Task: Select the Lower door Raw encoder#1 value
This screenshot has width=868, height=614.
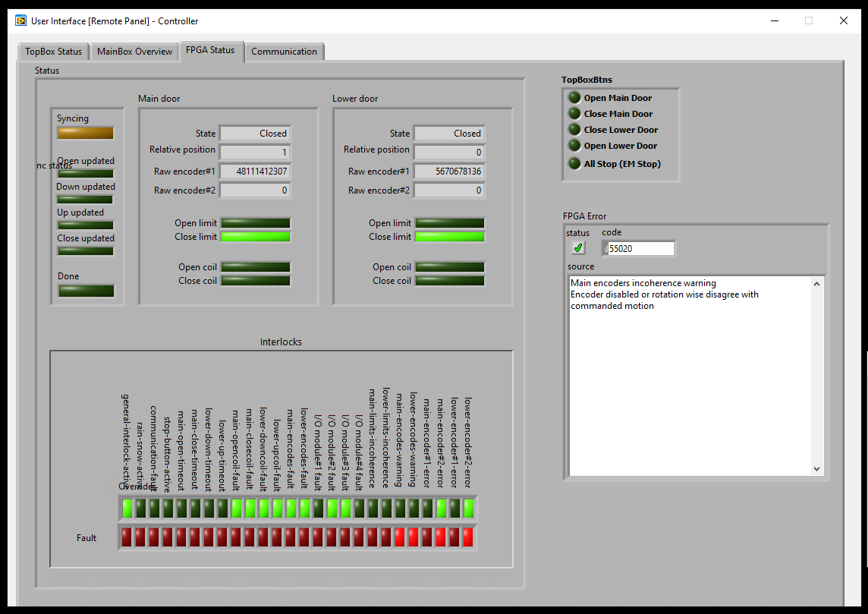Action: (x=450, y=171)
